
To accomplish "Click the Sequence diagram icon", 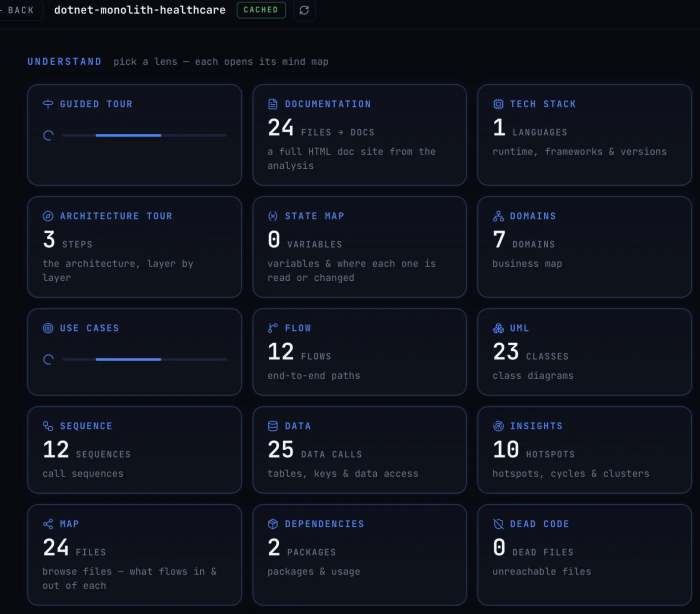I will pos(48,426).
